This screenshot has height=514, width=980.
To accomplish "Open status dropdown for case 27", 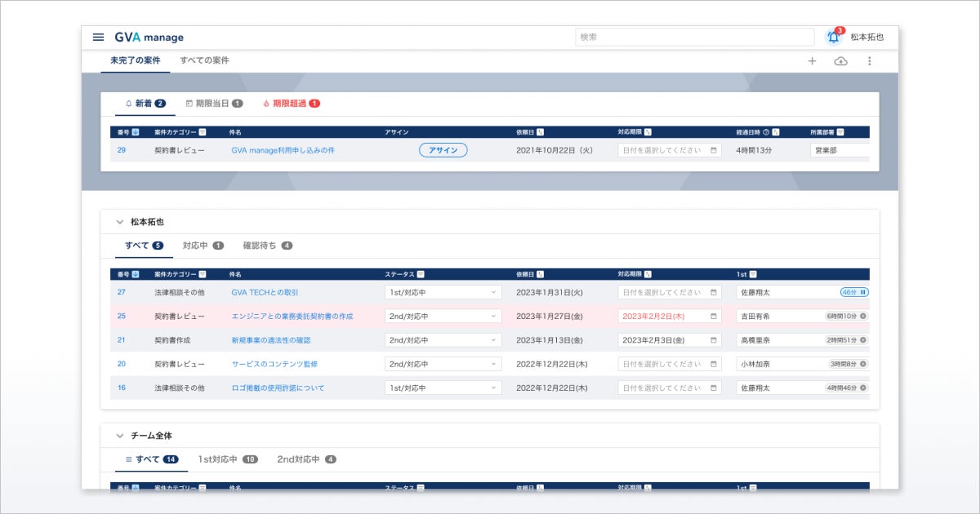I will click(x=443, y=292).
